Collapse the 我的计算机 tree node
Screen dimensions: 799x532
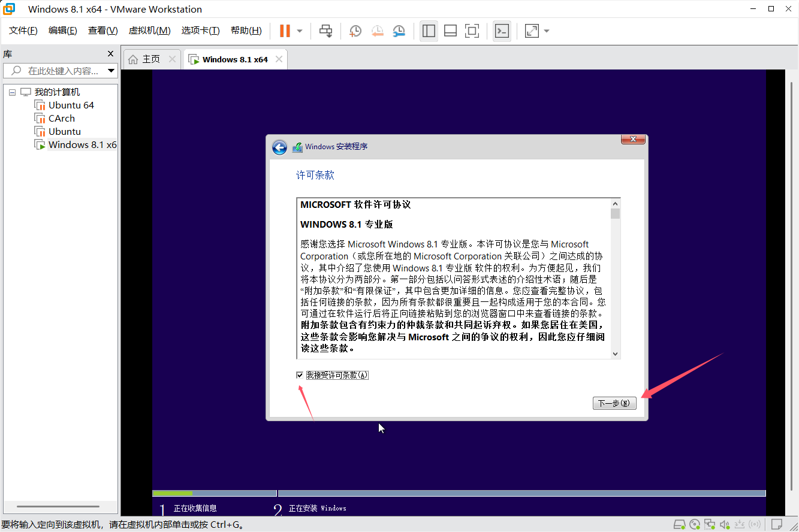[x=12, y=92]
